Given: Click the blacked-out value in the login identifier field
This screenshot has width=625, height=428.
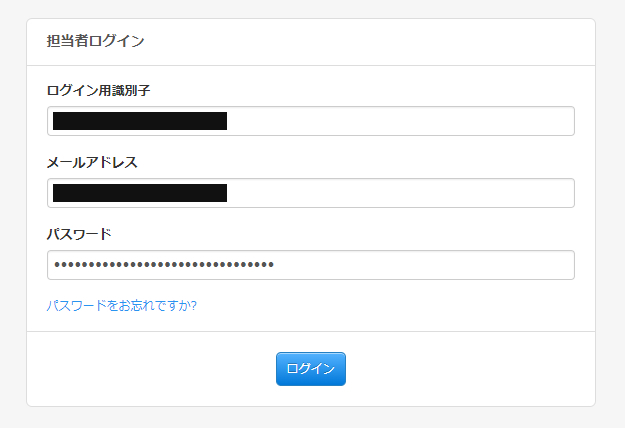Looking at the screenshot, I should [x=140, y=121].
